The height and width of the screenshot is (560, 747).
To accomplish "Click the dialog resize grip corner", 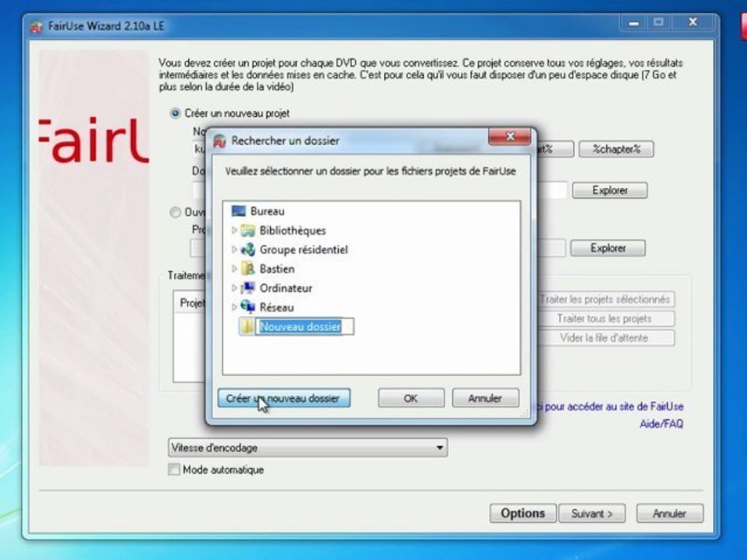I will (524, 413).
